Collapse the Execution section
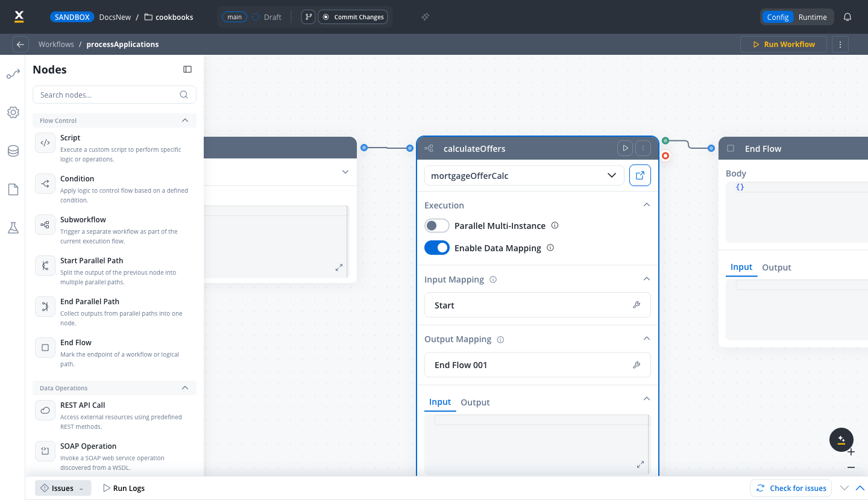 [646, 205]
